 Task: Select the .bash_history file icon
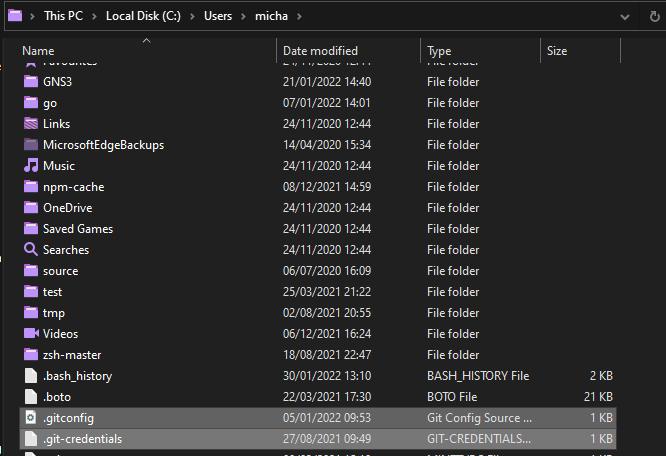(x=31, y=376)
